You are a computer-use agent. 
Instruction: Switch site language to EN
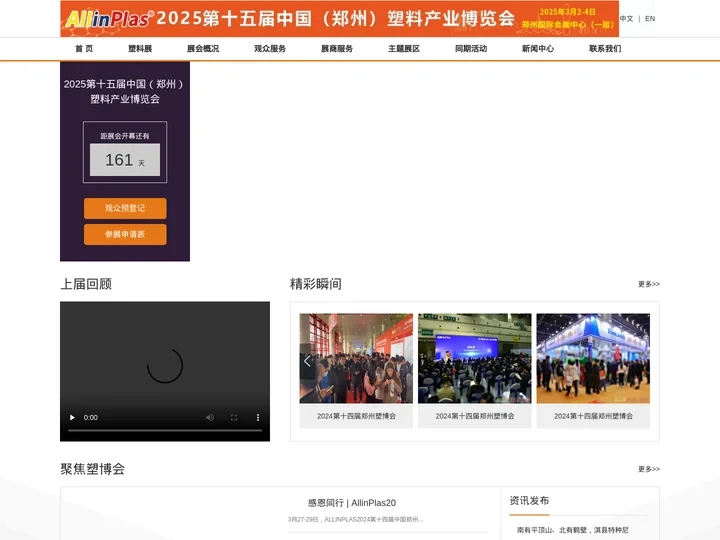click(x=650, y=19)
